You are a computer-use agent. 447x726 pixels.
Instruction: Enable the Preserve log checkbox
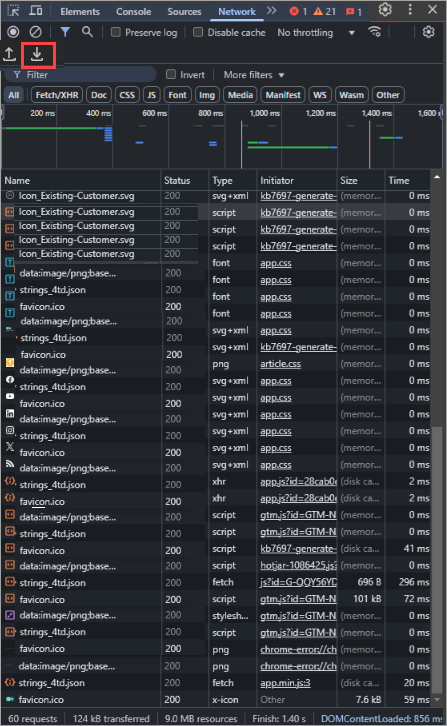click(116, 32)
